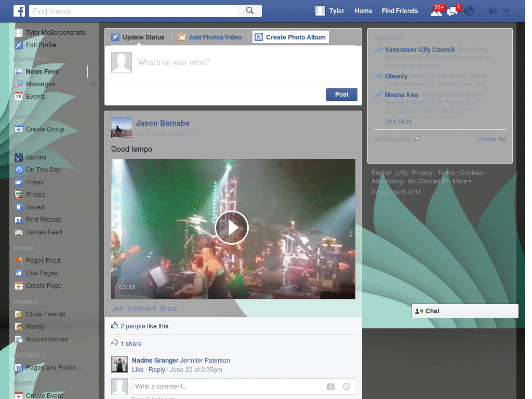Click Edit Profile pencil icon
The width and height of the screenshot is (532, 399).
[x=19, y=45]
